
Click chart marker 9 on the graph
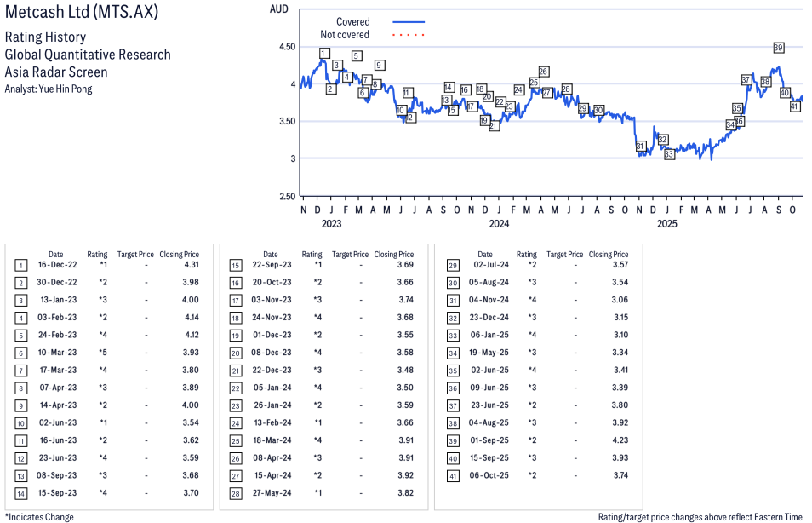click(x=379, y=66)
